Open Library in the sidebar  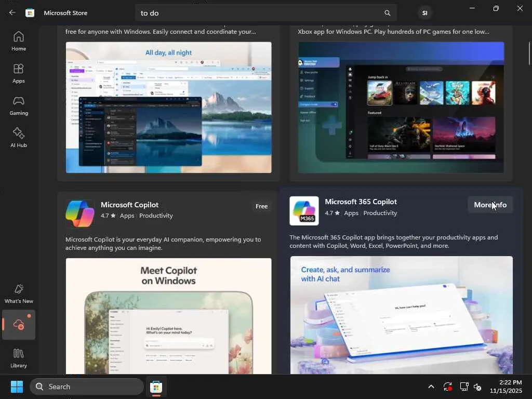coord(19,358)
